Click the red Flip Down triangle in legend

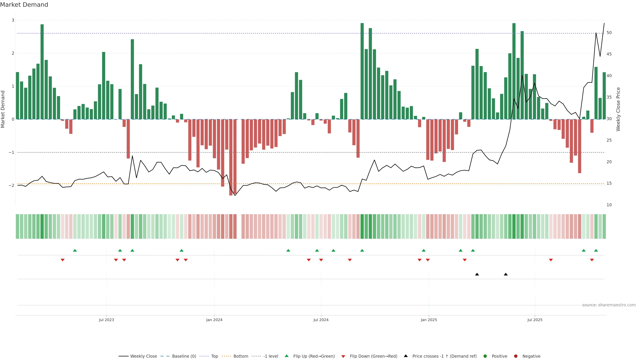click(x=343, y=356)
